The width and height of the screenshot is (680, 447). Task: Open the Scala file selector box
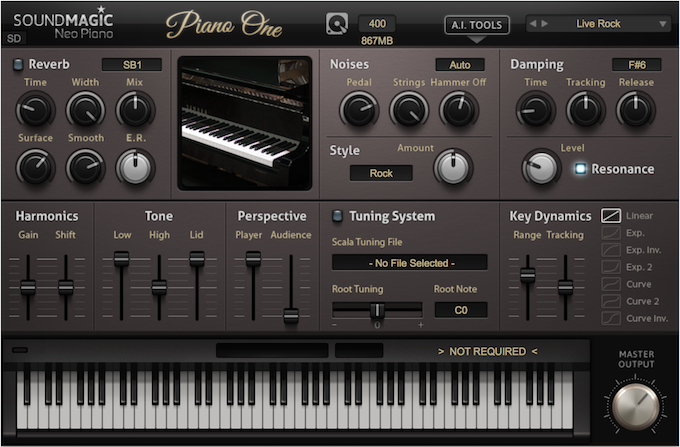410,263
